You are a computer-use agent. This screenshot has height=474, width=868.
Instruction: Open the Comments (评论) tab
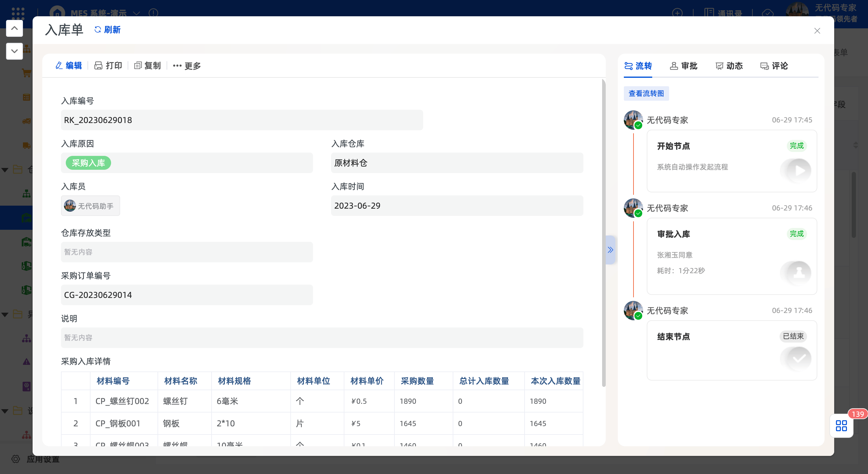(774, 66)
